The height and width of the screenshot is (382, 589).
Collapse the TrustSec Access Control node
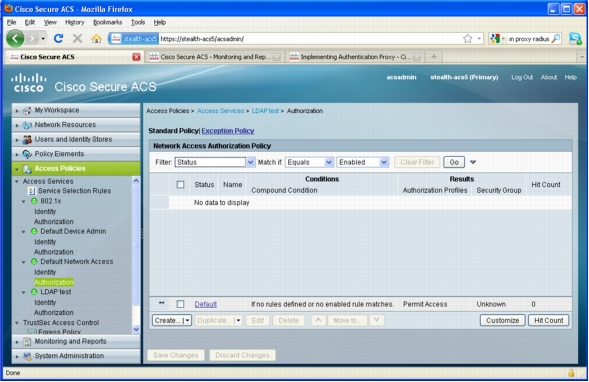point(17,323)
